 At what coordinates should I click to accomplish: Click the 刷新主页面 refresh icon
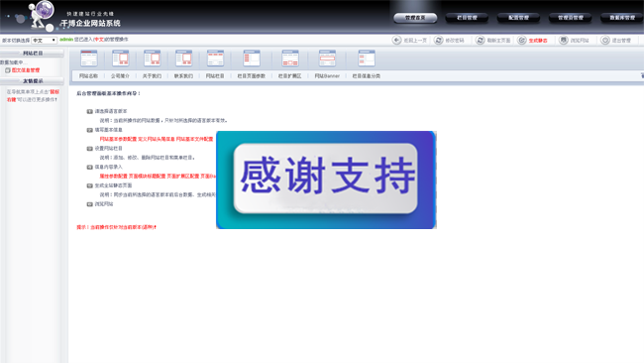(x=481, y=40)
